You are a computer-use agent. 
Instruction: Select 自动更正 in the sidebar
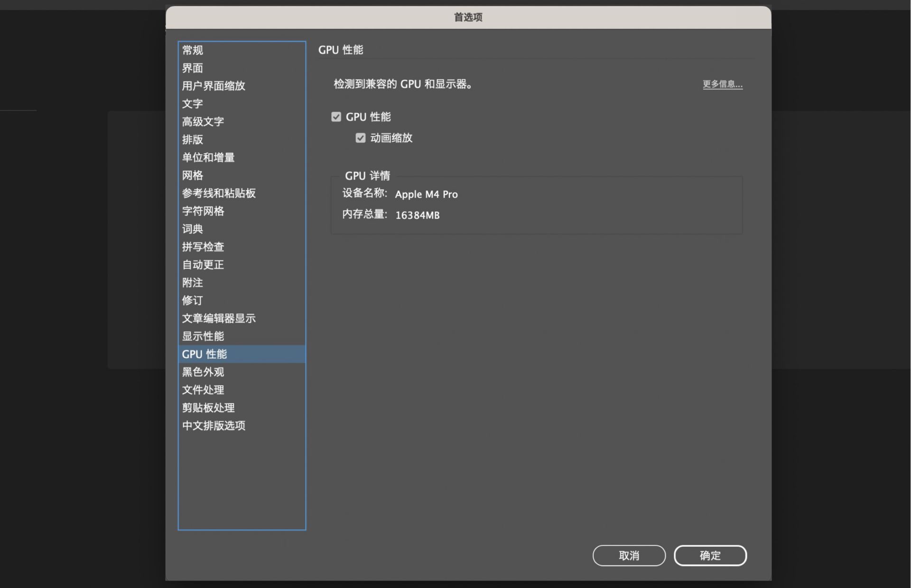coord(203,265)
